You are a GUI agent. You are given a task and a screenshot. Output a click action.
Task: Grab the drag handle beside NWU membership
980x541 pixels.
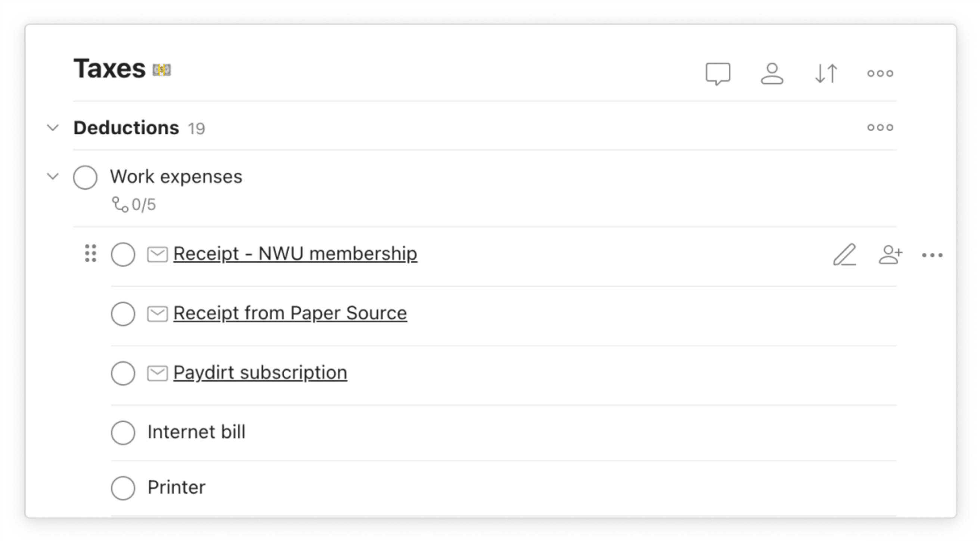click(x=90, y=253)
